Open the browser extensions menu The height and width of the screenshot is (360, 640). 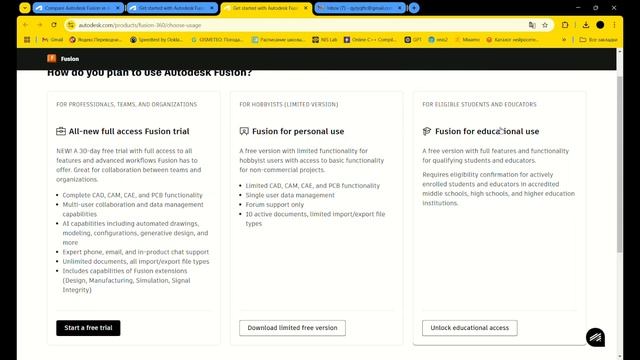point(565,25)
